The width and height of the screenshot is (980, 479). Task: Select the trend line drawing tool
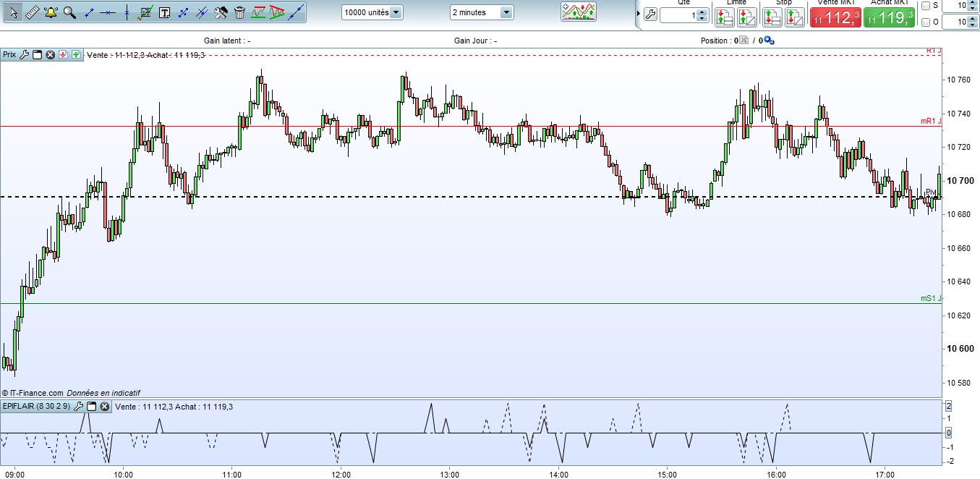pos(88,12)
